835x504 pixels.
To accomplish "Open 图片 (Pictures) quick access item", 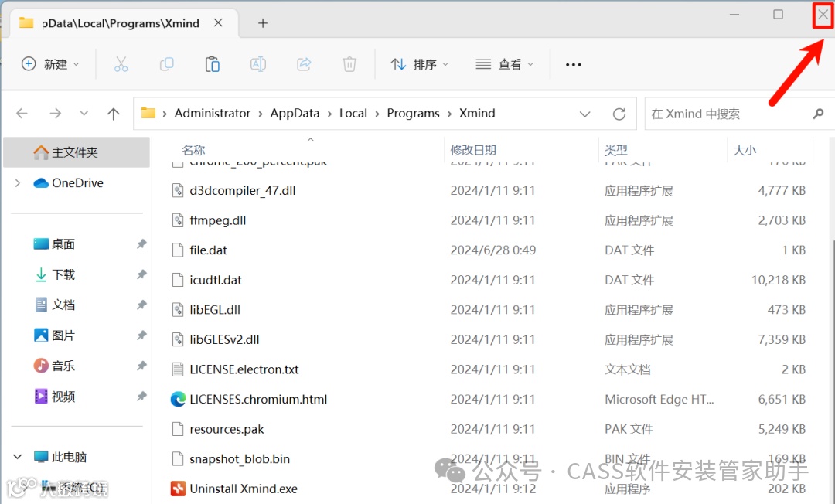I will coord(54,335).
